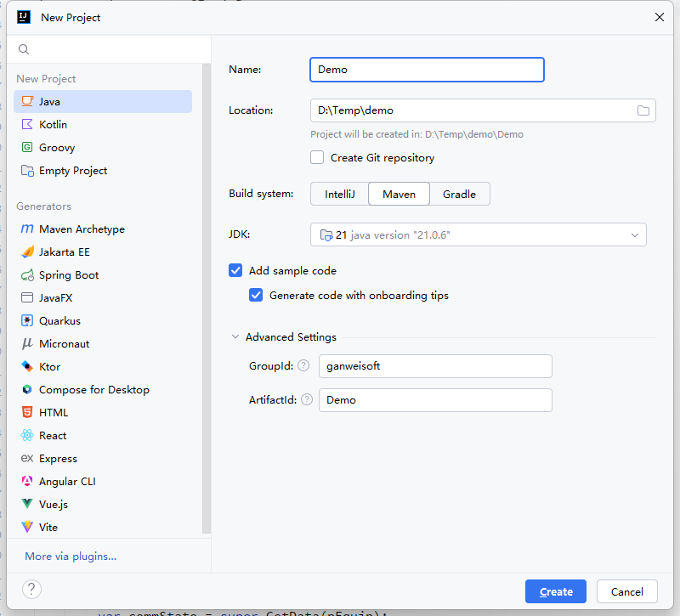Uncheck Add sample code
Image resolution: width=680 pixels, height=616 pixels.
point(235,270)
